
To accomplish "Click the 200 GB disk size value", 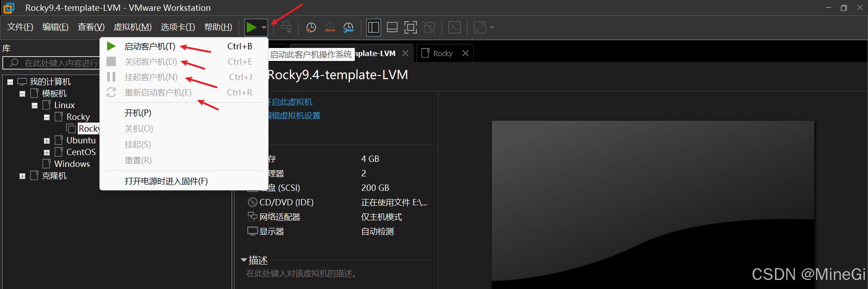I will (x=375, y=188).
